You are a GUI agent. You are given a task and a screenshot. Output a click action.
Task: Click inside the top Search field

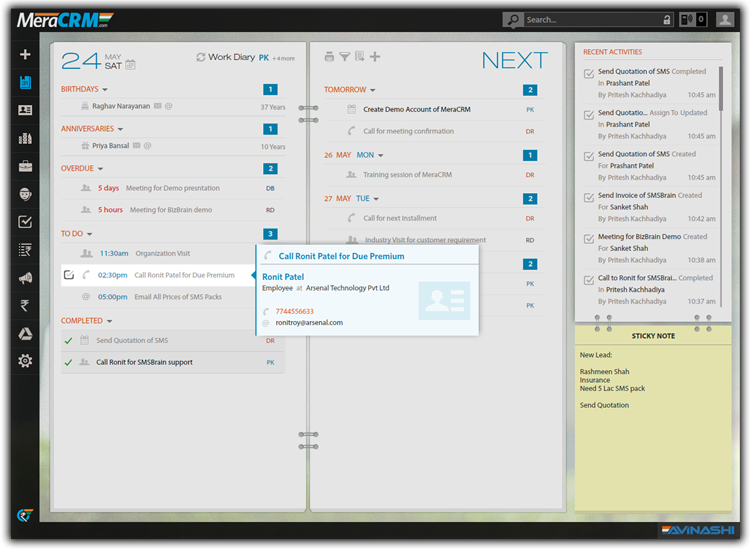click(x=590, y=19)
